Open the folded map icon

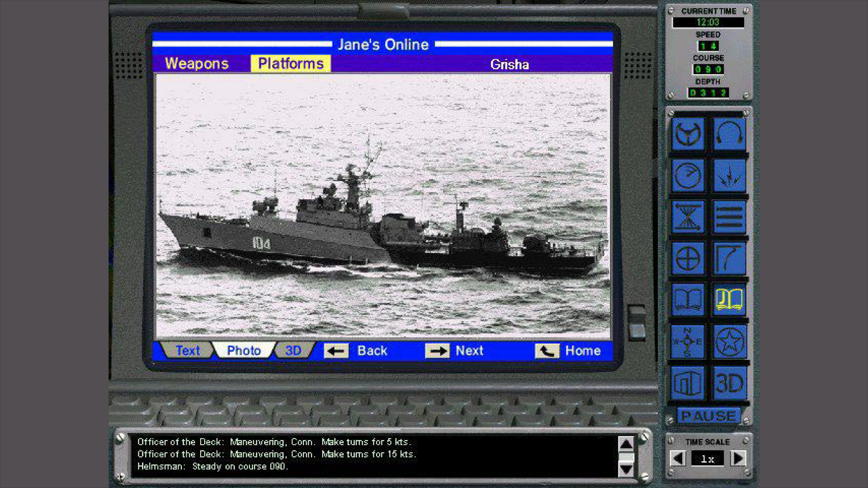coord(688,384)
